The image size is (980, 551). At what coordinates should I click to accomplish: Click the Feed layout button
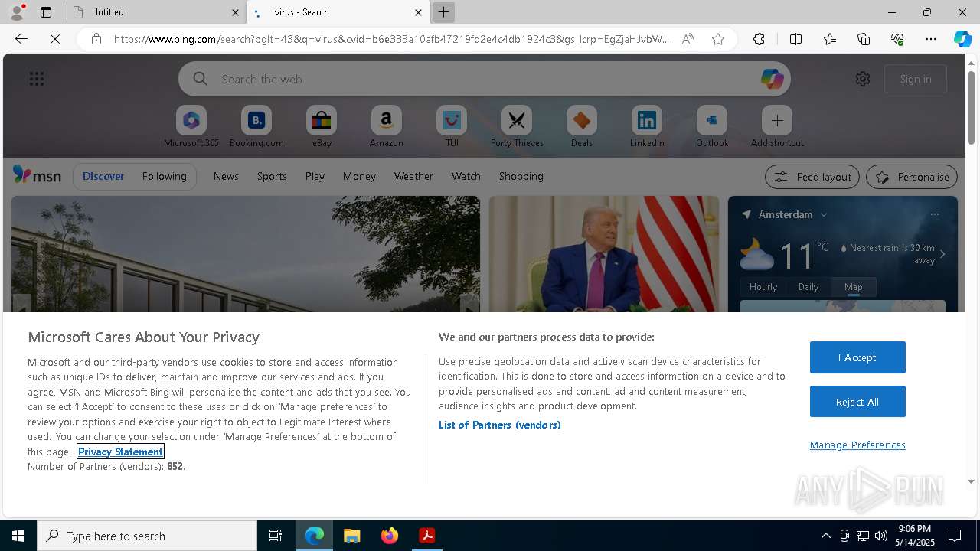tap(812, 177)
